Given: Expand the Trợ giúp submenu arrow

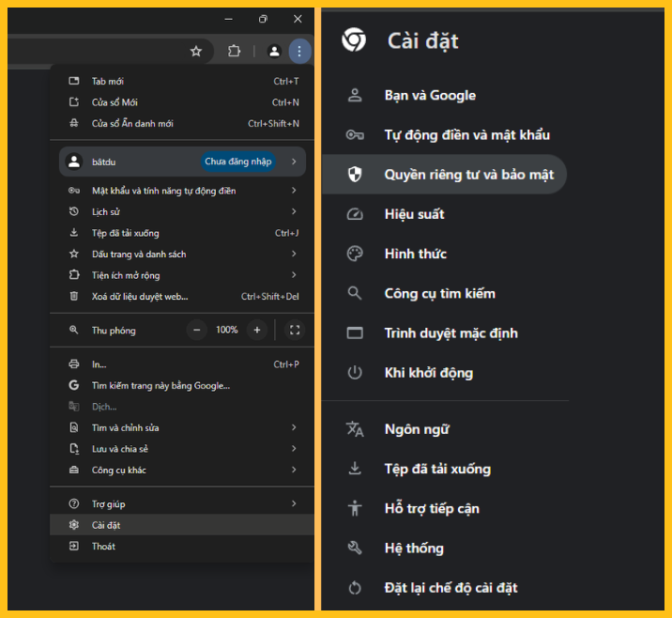Looking at the screenshot, I should click(294, 503).
